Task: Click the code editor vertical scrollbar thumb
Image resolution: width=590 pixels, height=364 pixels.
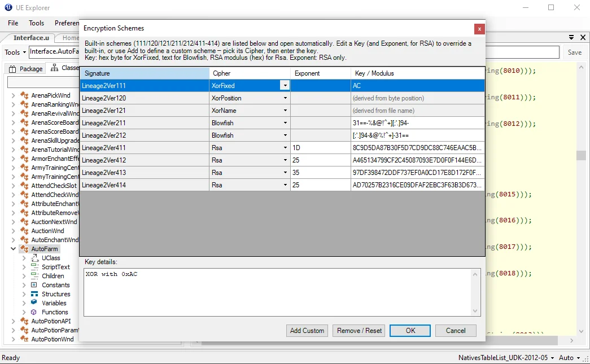Action: pos(582,155)
